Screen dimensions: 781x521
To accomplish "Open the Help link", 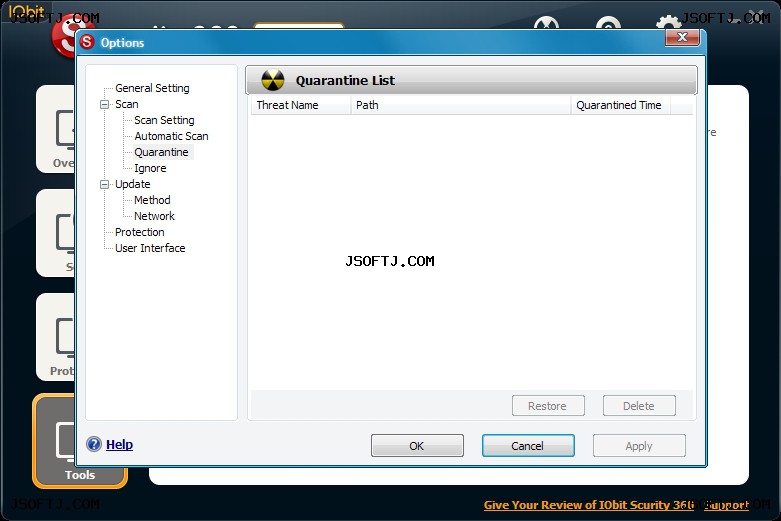I will point(120,444).
